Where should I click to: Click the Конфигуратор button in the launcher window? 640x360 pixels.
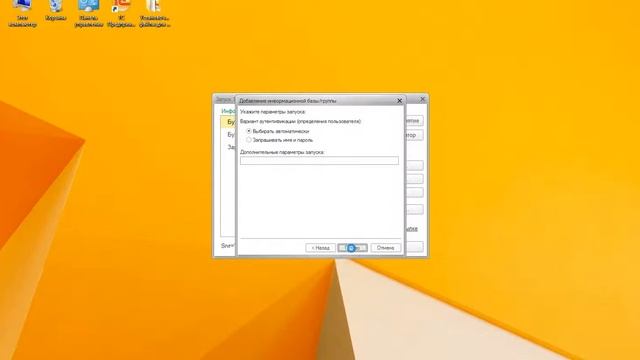click(414, 135)
